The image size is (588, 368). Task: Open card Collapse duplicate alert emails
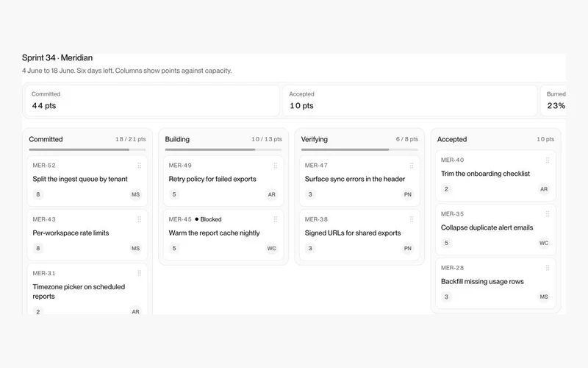point(495,230)
